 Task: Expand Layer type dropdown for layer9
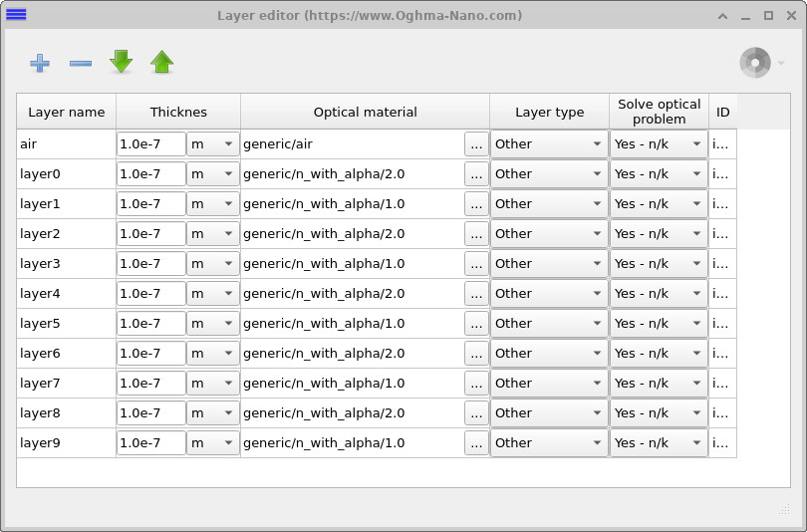coord(549,443)
